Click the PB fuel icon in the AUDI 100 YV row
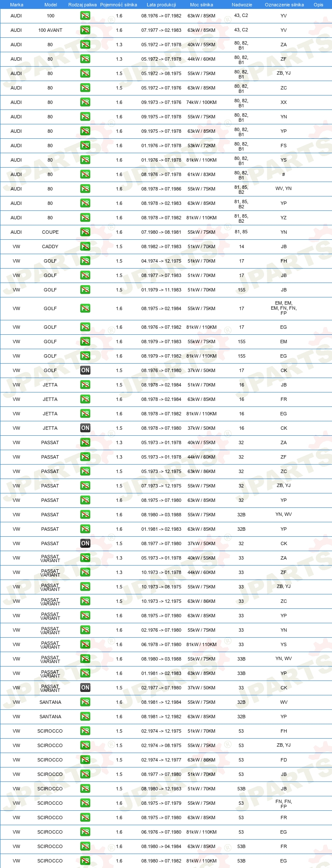 click(85, 16)
